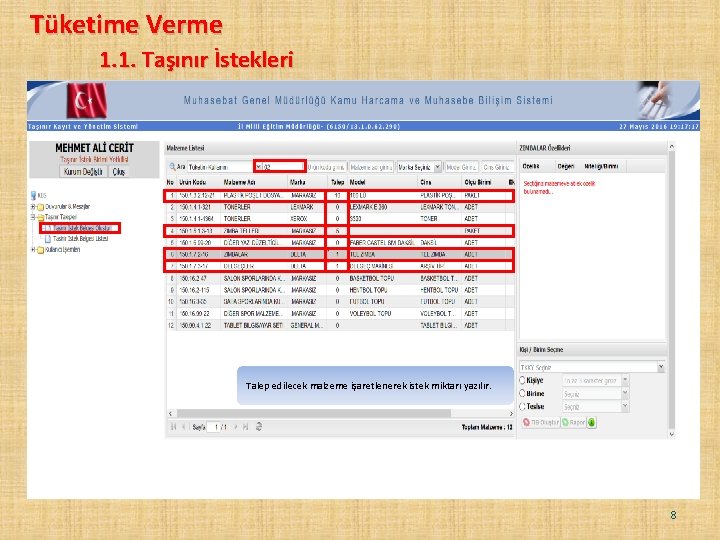Screen dimensions: 720x540
Task: Click the Taşınır Talepleri folder icon
Action: click(x=40, y=217)
